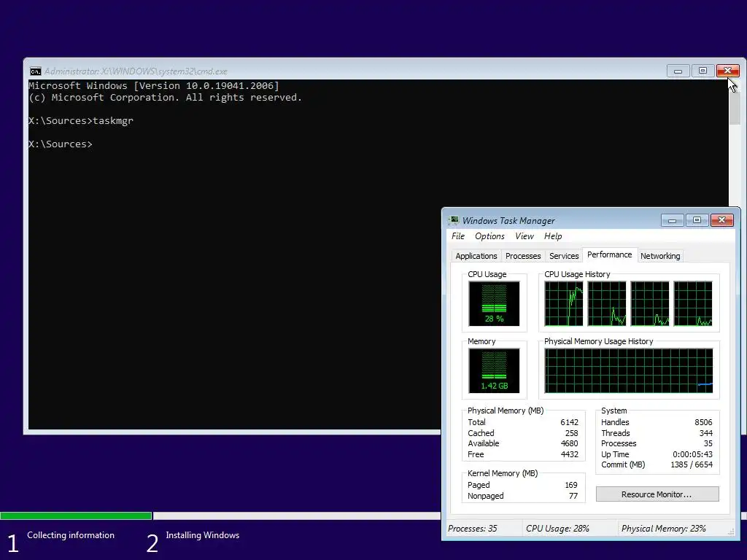This screenshot has height=560, width=747.
Task: Click the Resource Monitor button
Action: point(657,494)
